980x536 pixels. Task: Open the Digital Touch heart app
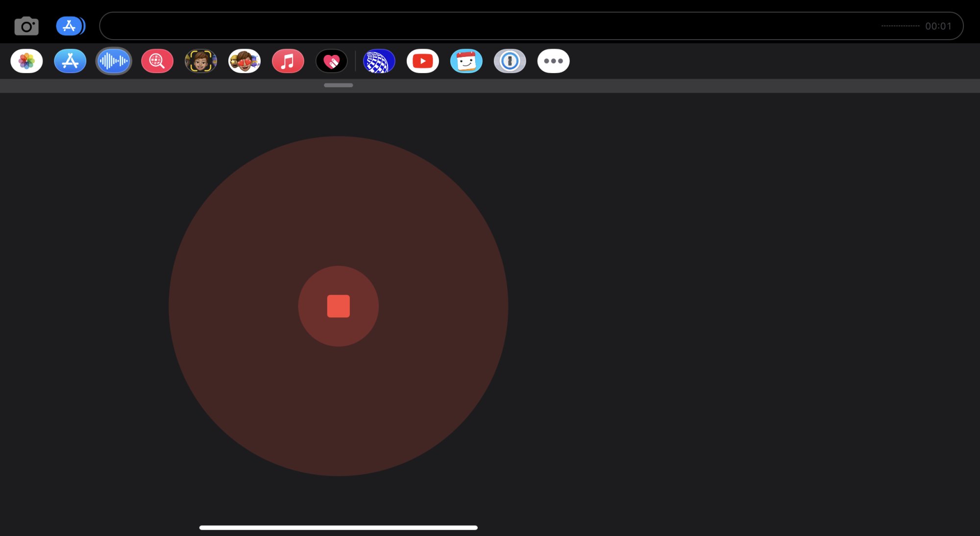(332, 61)
